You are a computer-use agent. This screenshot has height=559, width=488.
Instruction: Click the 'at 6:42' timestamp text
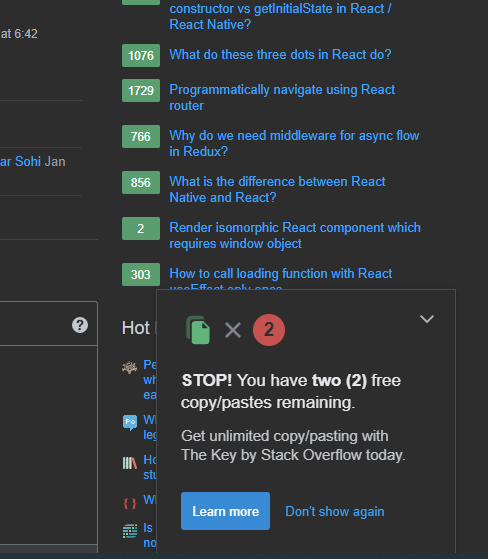point(19,34)
